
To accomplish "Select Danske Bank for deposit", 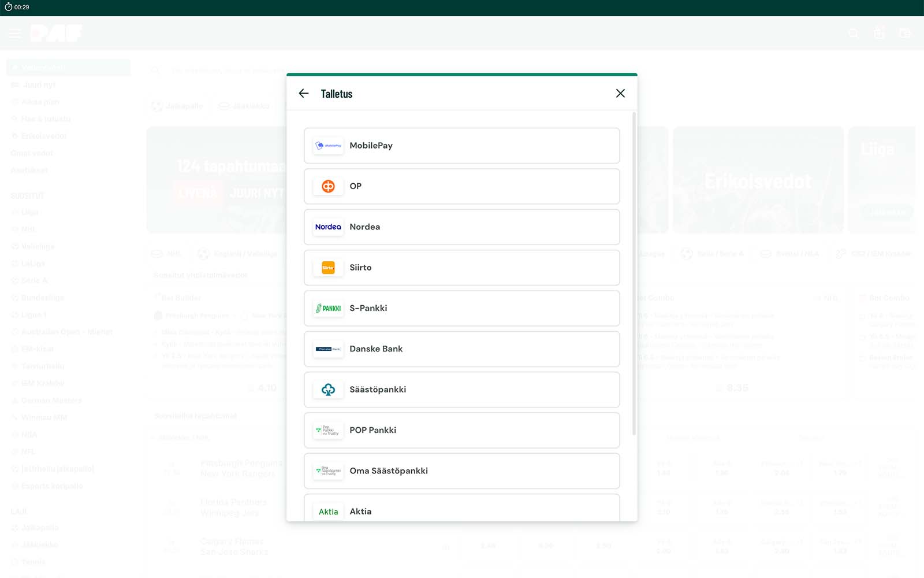I will [462, 349].
